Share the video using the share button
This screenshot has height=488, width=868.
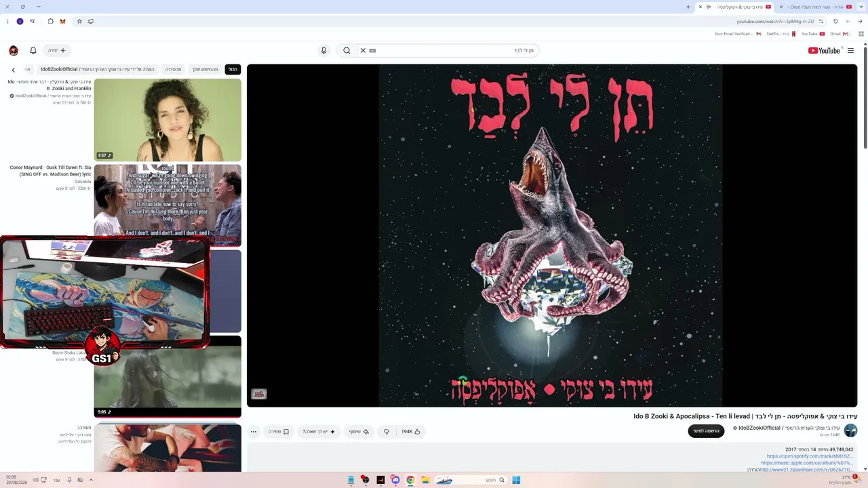[x=359, y=431]
